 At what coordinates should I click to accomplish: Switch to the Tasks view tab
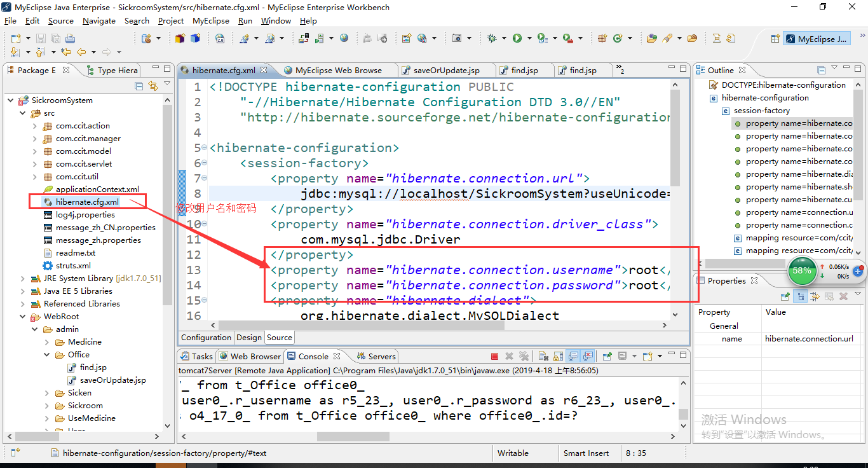click(196, 356)
